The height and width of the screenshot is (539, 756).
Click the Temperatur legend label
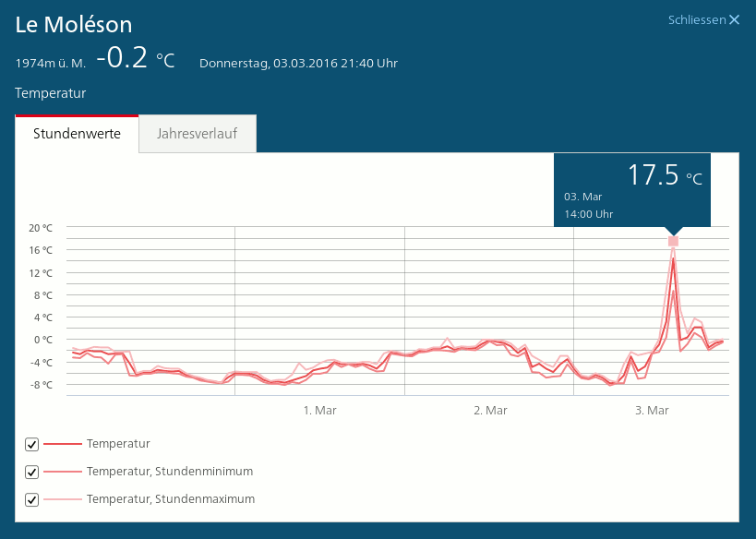118,444
